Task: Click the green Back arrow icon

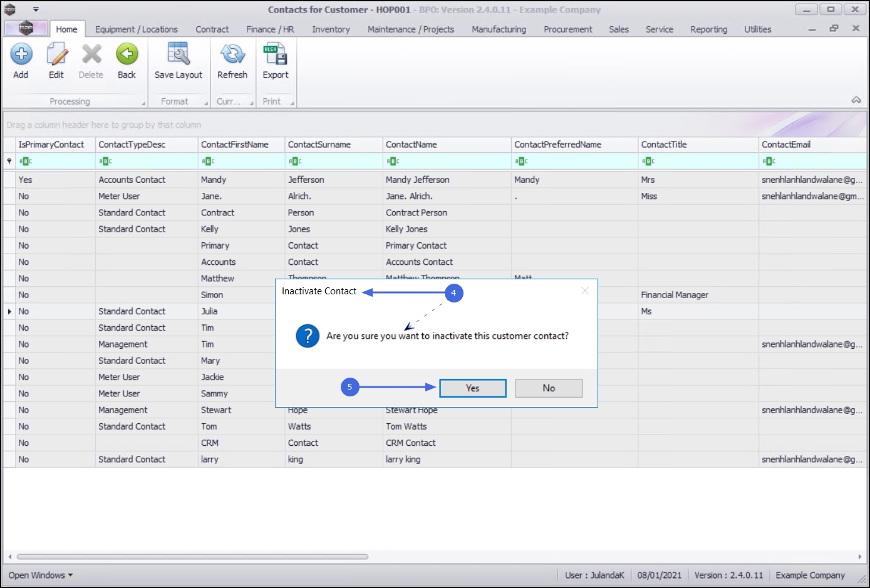Action: 127,54
